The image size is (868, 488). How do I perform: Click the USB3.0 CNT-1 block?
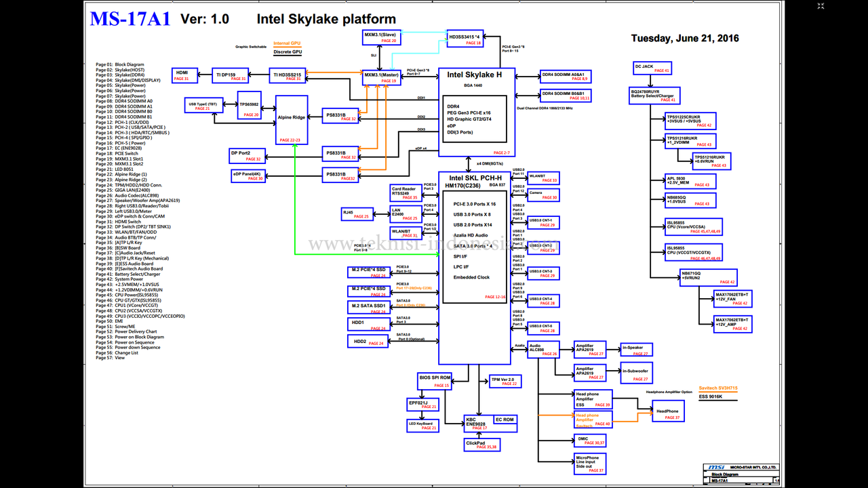point(544,222)
